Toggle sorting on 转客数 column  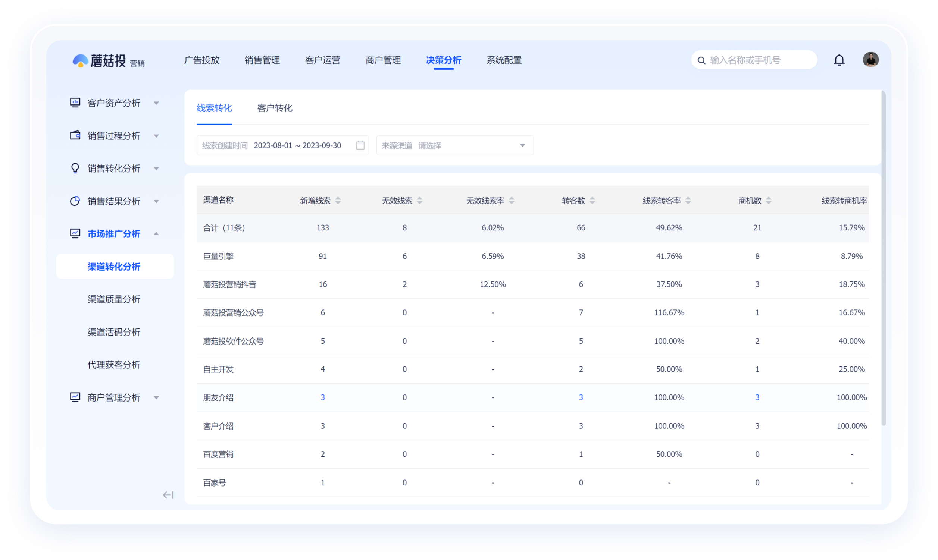pos(592,200)
